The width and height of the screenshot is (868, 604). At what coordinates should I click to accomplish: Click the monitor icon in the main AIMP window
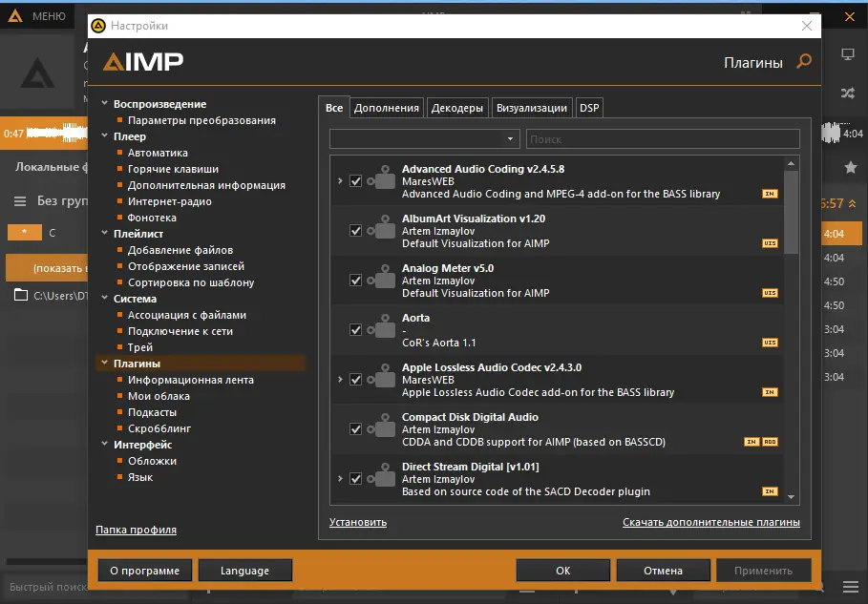click(848, 54)
